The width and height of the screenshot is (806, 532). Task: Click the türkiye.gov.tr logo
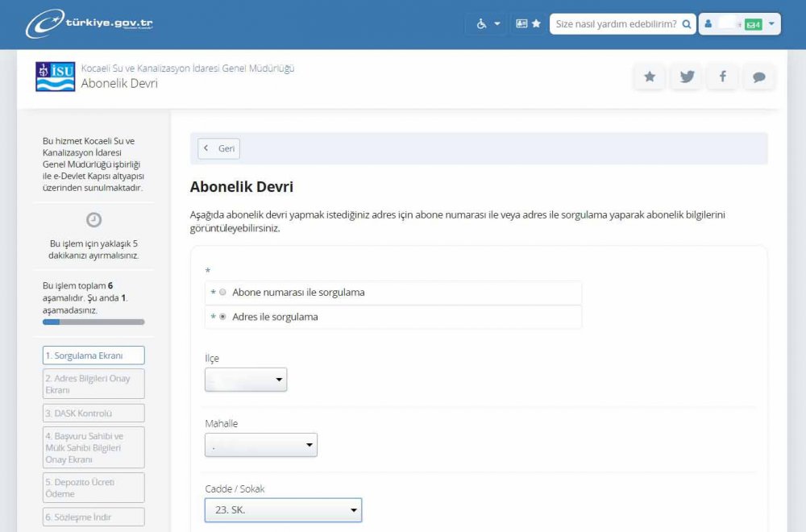(89, 23)
